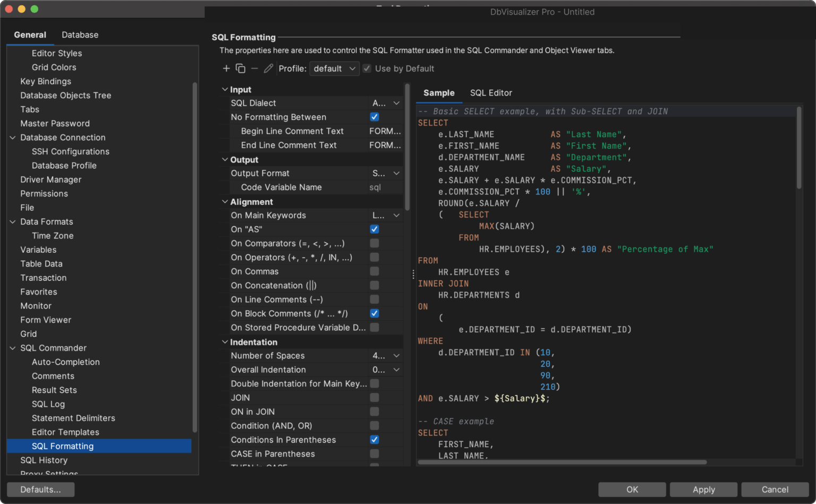816x504 pixels.
Task: Collapse the Input section
Action: (224, 89)
